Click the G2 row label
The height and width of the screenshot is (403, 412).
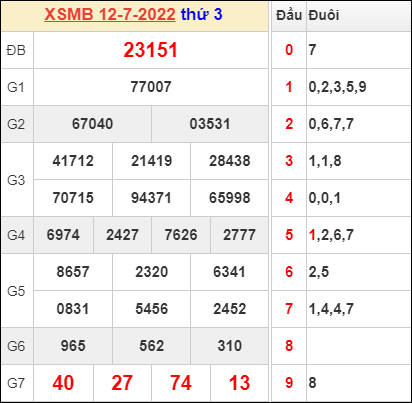point(16,124)
